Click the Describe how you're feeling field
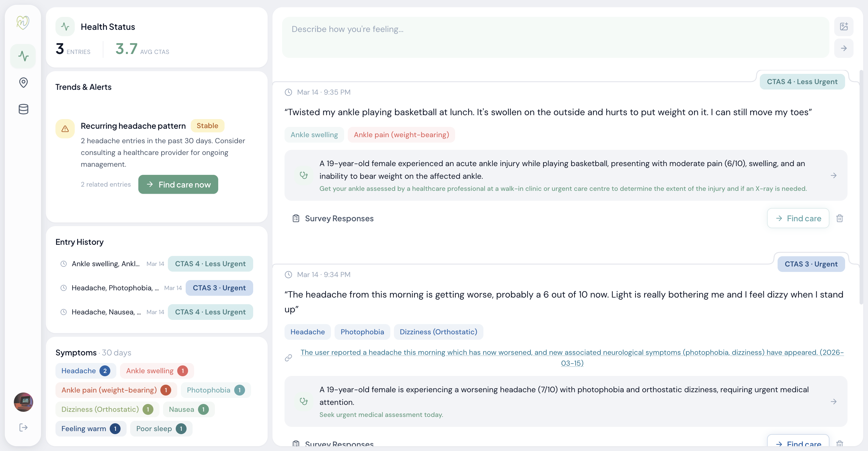Viewport: 868px width, 451px height. tap(555, 37)
